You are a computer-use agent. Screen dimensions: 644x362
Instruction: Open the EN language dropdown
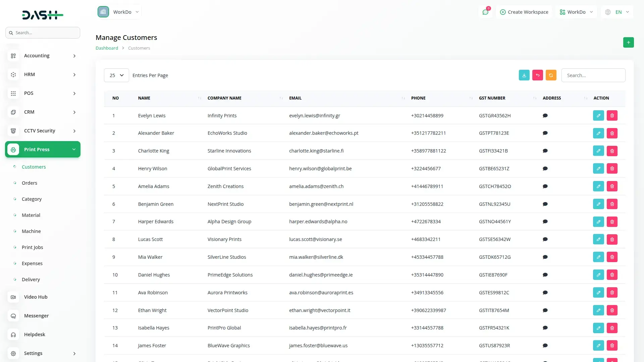click(618, 12)
